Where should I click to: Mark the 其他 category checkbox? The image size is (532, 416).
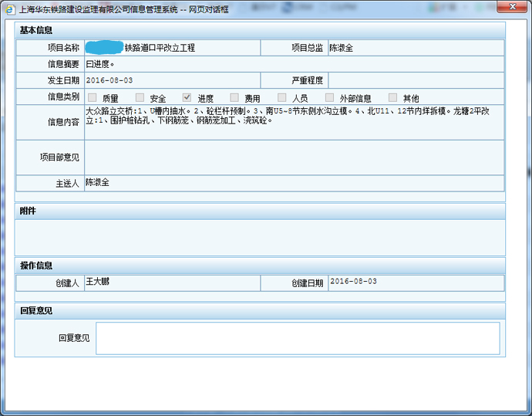point(393,98)
